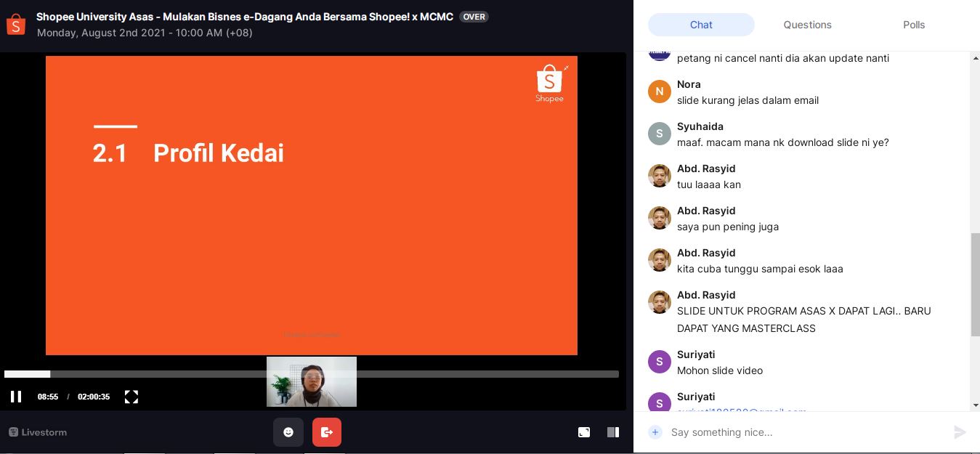This screenshot has height=454, width=980.
Task: Click Suriyati's email link in chat
Action: [741, 410]
